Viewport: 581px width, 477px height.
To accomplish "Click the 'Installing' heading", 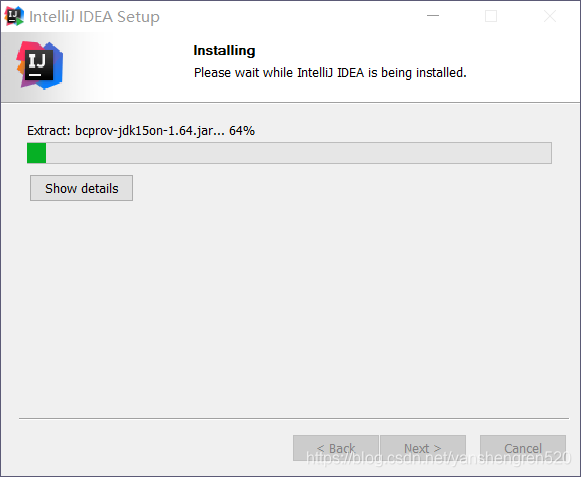I will tap(224, 50).
